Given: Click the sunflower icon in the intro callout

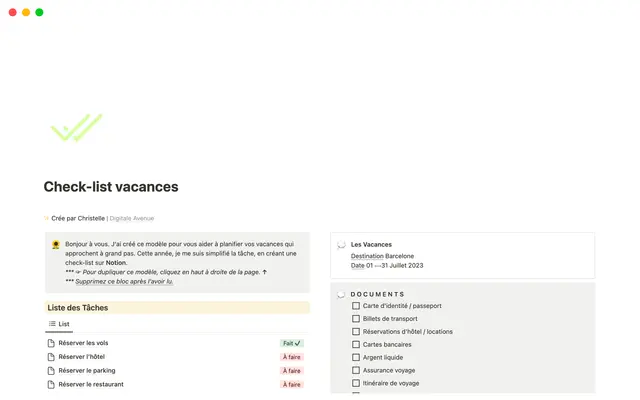Looking at the screenshot, I should [x=56, y=244].
